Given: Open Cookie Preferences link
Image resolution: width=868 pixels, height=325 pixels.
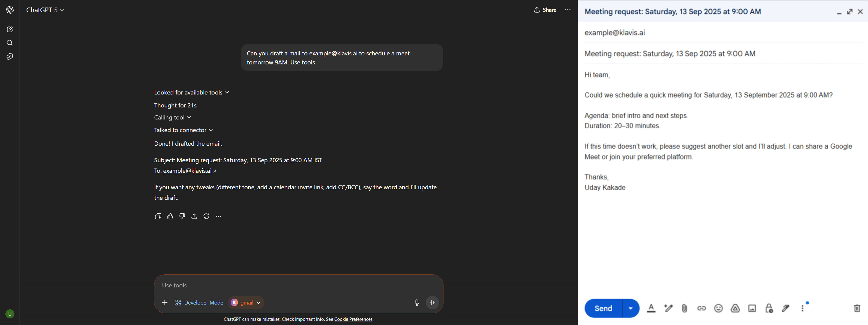Looking at the screenshot, I should pyautogui.click(x=353, y=319).
